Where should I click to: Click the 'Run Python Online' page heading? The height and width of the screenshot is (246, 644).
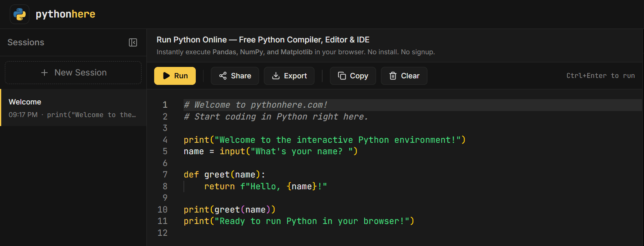point(263,40)
